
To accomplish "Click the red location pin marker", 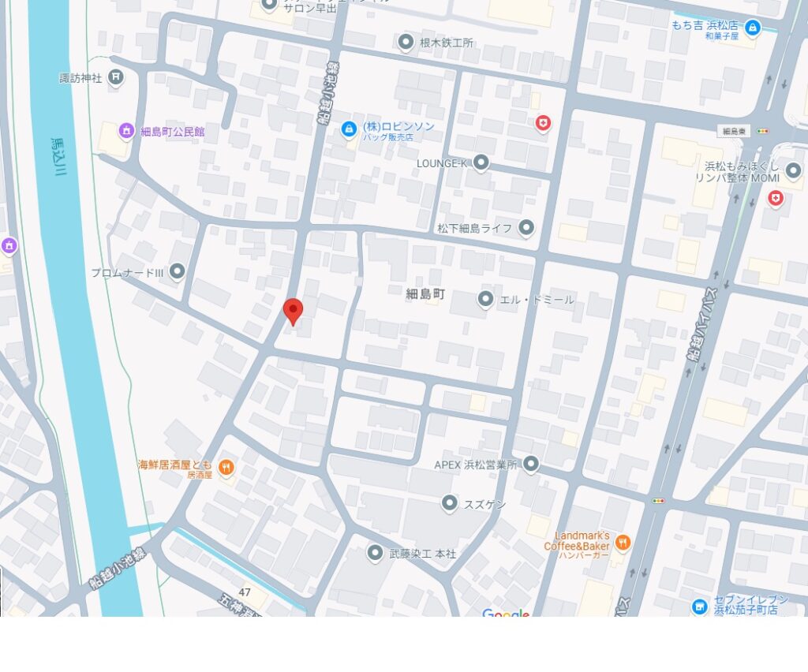I will click(x=294, y=311).
